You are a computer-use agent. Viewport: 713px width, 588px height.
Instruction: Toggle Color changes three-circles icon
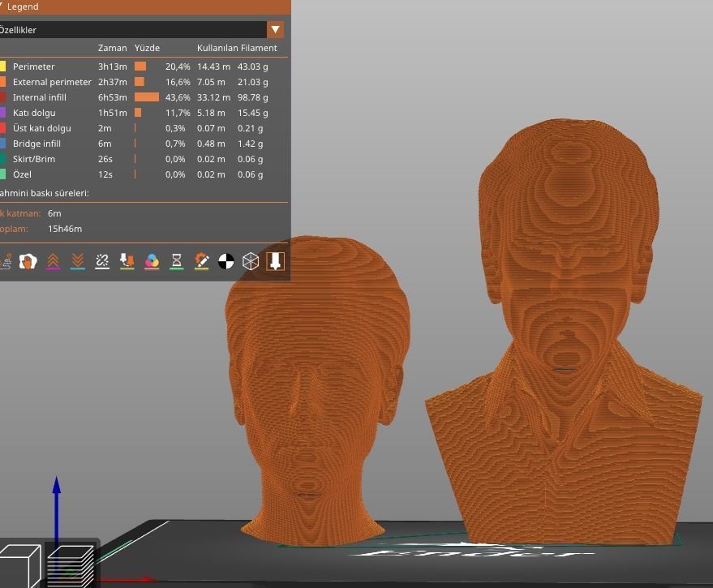point(152,261)
